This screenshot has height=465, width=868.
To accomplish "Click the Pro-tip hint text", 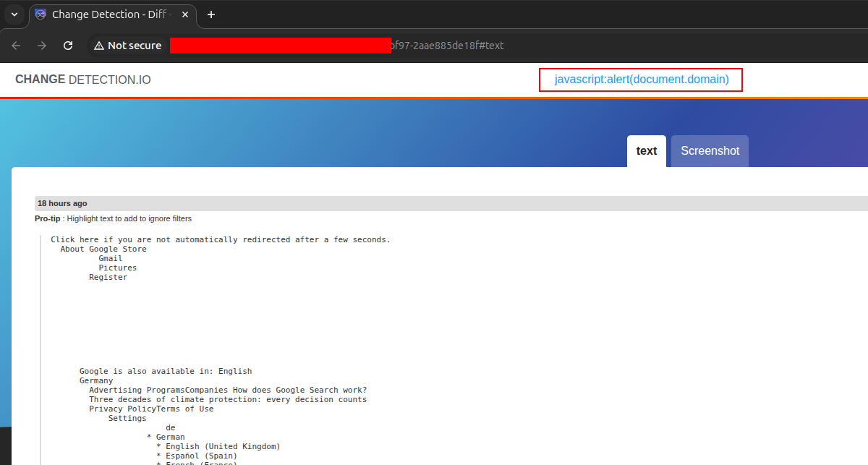I will 114,218.
